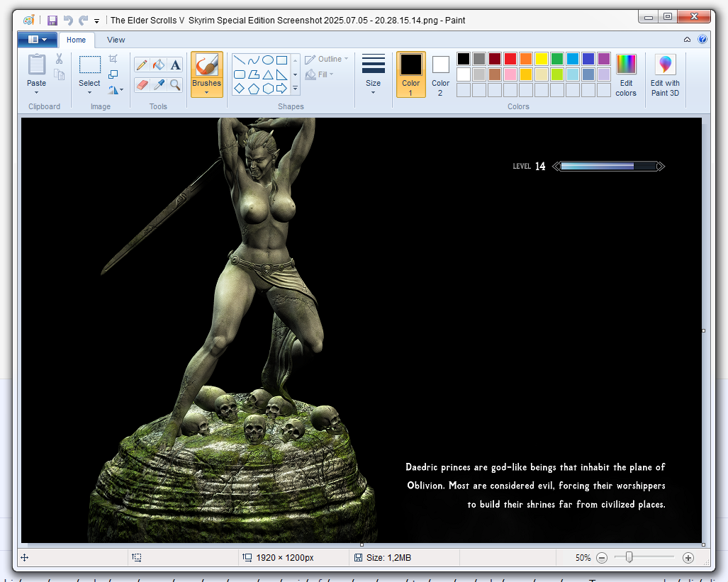This screenshot has height=582, width=728.
Task: Open the Paste dropdown arrow
Action: (37, 92)
